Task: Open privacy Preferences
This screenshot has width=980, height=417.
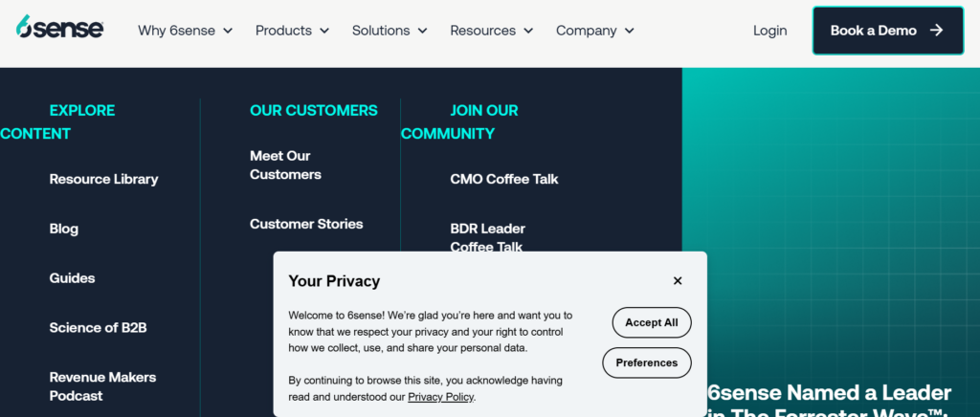Action: [646, 362]
